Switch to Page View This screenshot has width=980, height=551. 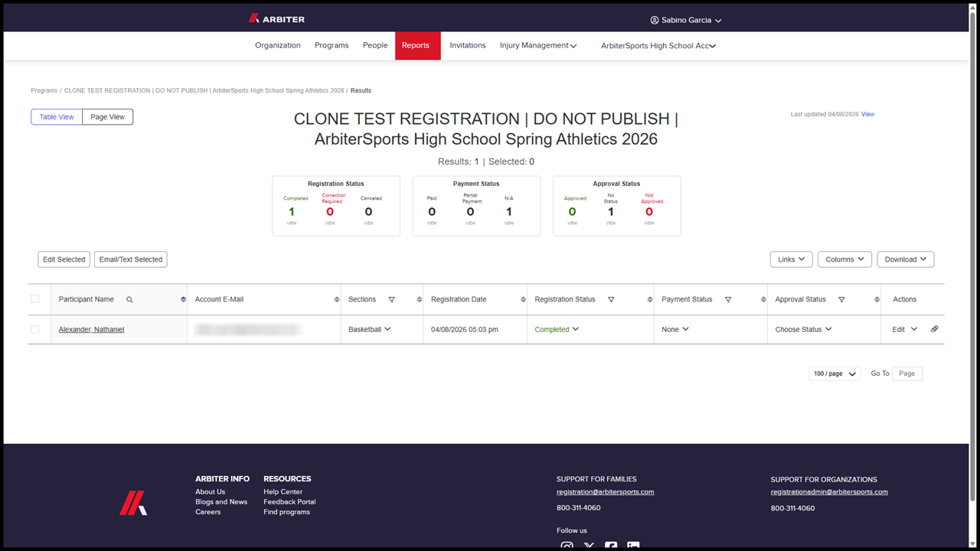[108, 117]
